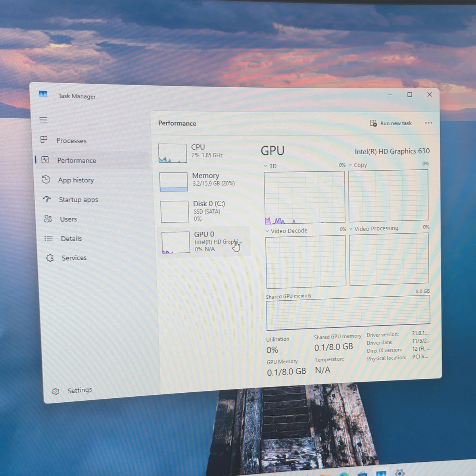
Task: Click GPU Memory 0.1/8.0 GB value
Action: pos(286,372)
